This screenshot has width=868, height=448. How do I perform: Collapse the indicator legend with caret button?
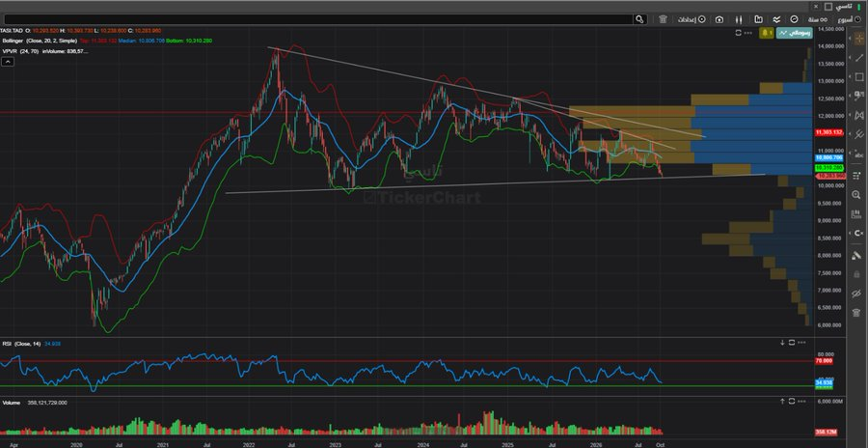click(x=8, y=62)
